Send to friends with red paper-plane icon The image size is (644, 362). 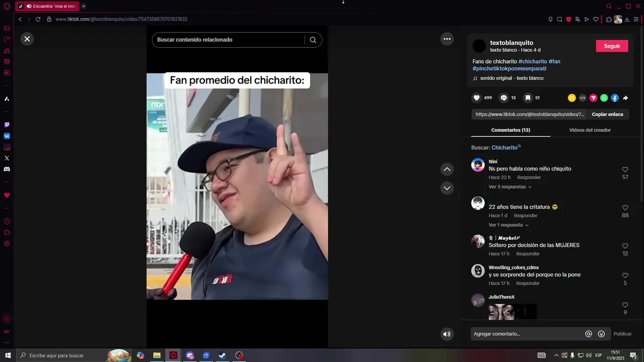(593, 98)
